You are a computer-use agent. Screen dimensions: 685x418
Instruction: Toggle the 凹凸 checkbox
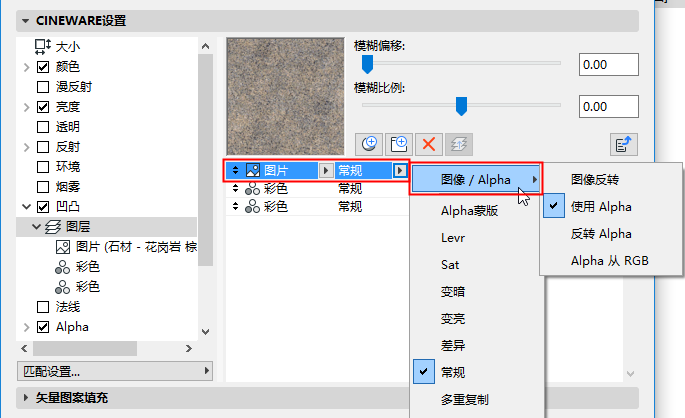point(43,207)
